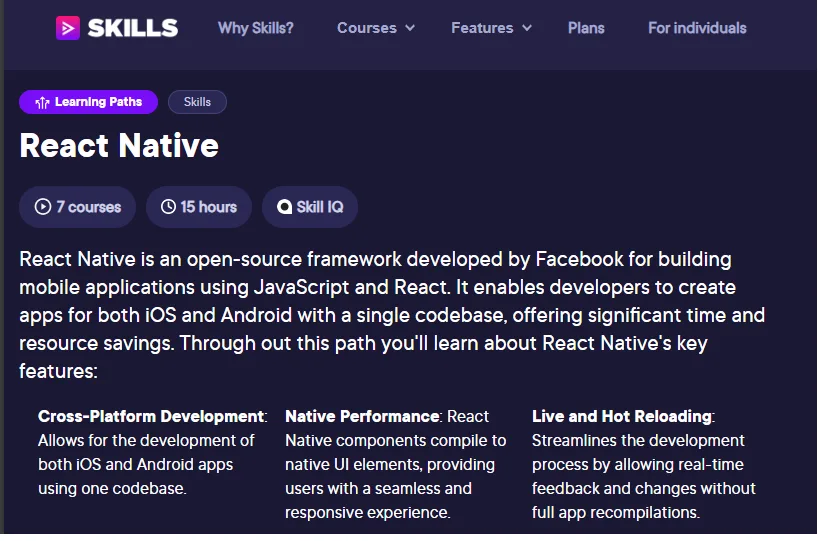Click the Cross-Platform Development heading
Viewport: 819px width, 541px height.
(151, 416)
